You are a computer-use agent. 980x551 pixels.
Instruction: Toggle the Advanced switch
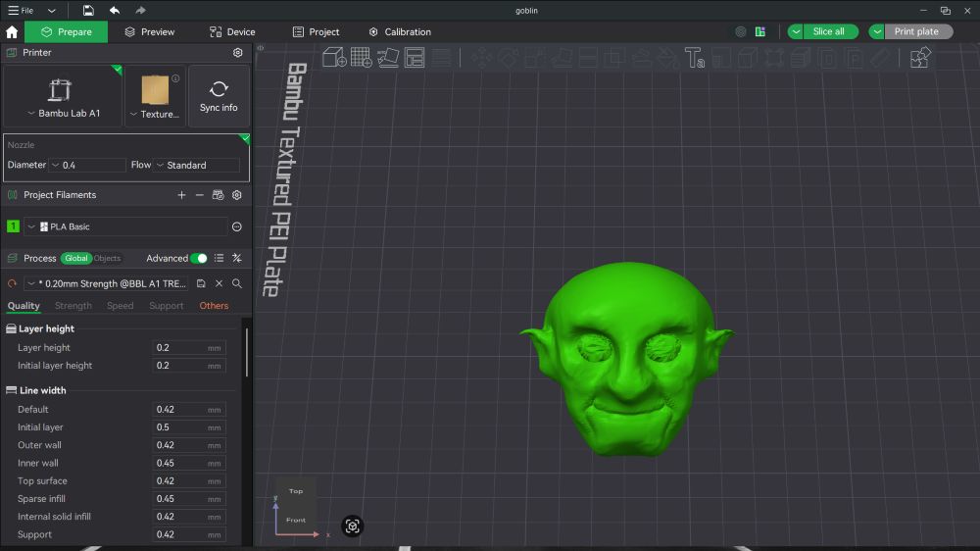point(199,258)
